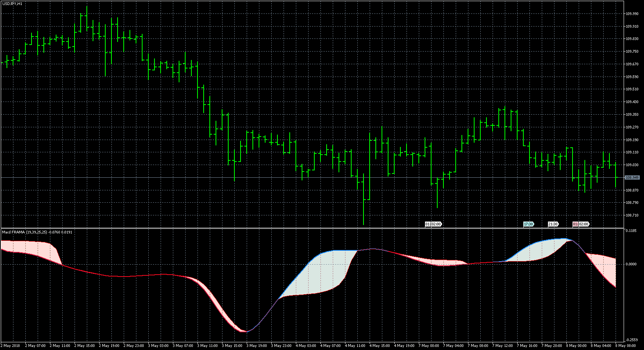The height and width of the screenshot is (350, 644).
Task: Click the 8 May 08:00 time label
Action: click(625, 346)
